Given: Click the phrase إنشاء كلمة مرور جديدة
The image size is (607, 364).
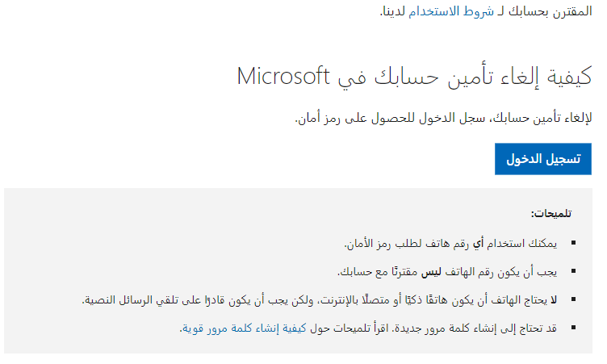Looking at the screenshot, I should click(x=440, y=328).
